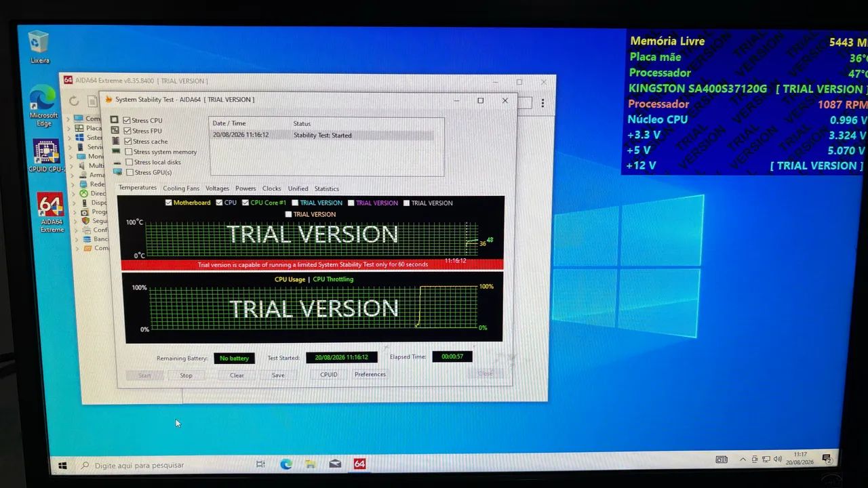Open the Windows Start menu

(62, 466)
